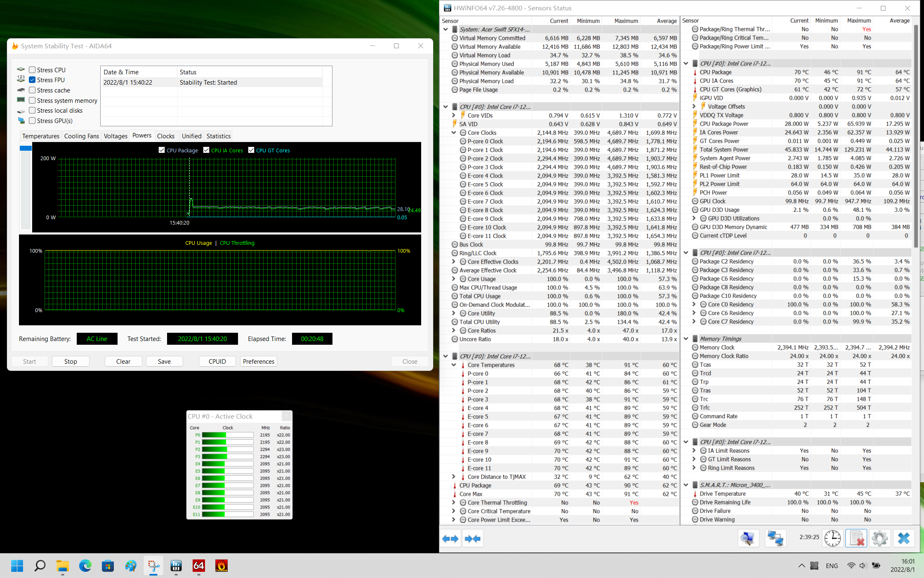Image resolution: width=924 pixels, height=578 pixels.
Task: Enable Stress cache checkbox
Action: pyautogui.click(x=32, y=90)
